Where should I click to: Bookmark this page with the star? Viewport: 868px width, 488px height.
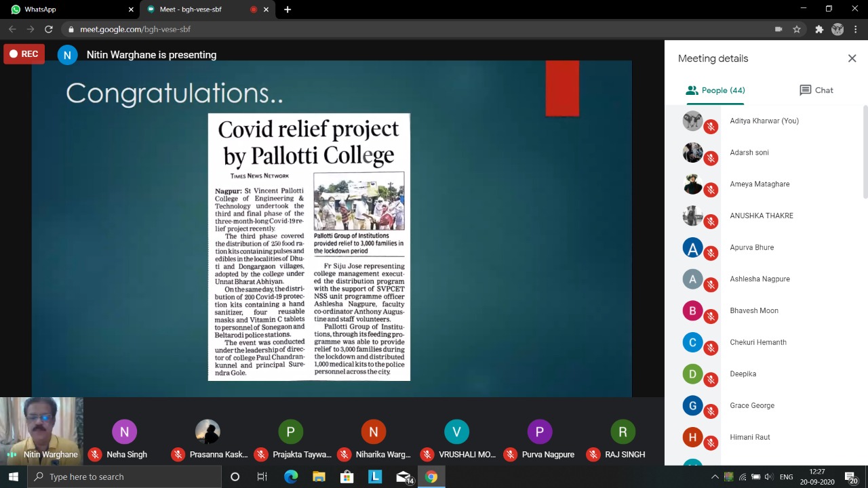(x=797, y=29)
